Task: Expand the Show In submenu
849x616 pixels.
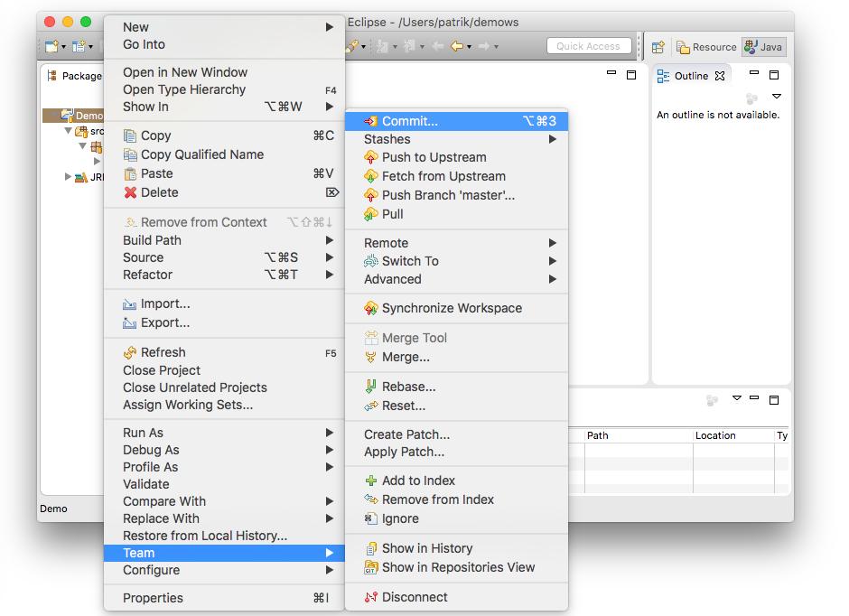Action: [224, 107]
